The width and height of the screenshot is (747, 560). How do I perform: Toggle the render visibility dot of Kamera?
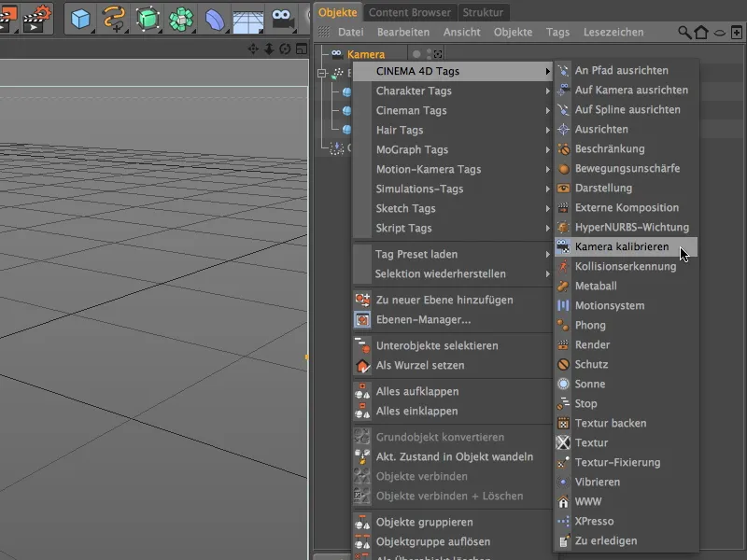click(x=430, y=58)
